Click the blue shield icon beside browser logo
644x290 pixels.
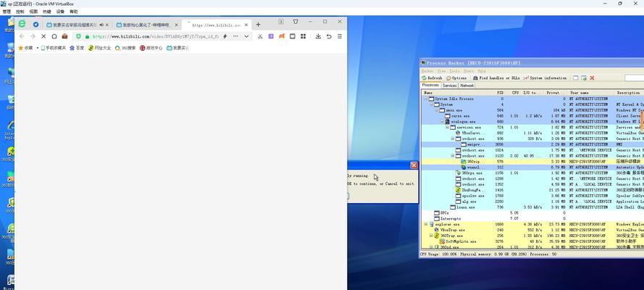[35, 25]
